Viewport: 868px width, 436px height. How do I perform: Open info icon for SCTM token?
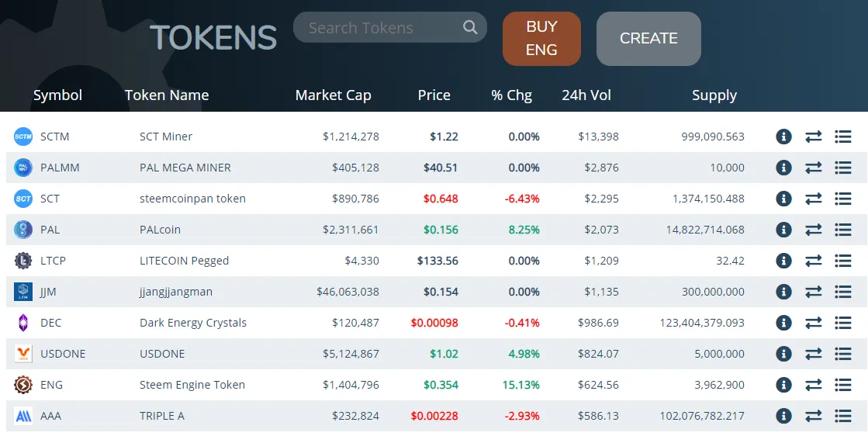tap(783, 136)
